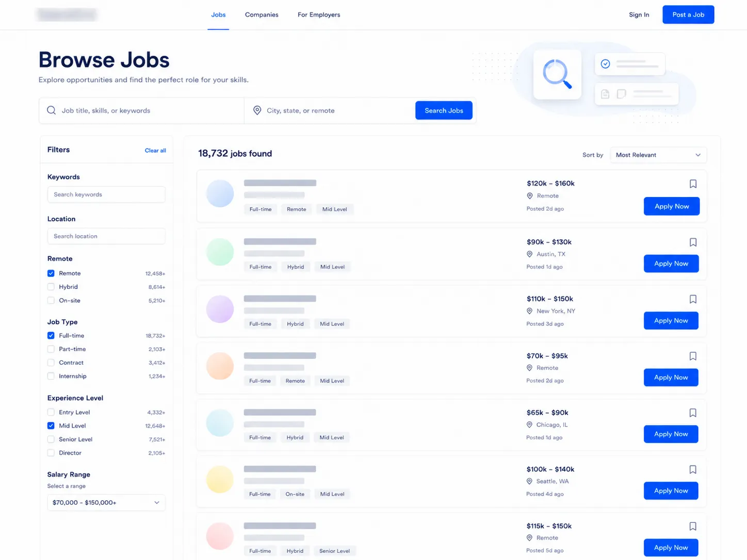Tick the Senior Level experience checkbox
The image size is (747, 560).
(51, 439)
